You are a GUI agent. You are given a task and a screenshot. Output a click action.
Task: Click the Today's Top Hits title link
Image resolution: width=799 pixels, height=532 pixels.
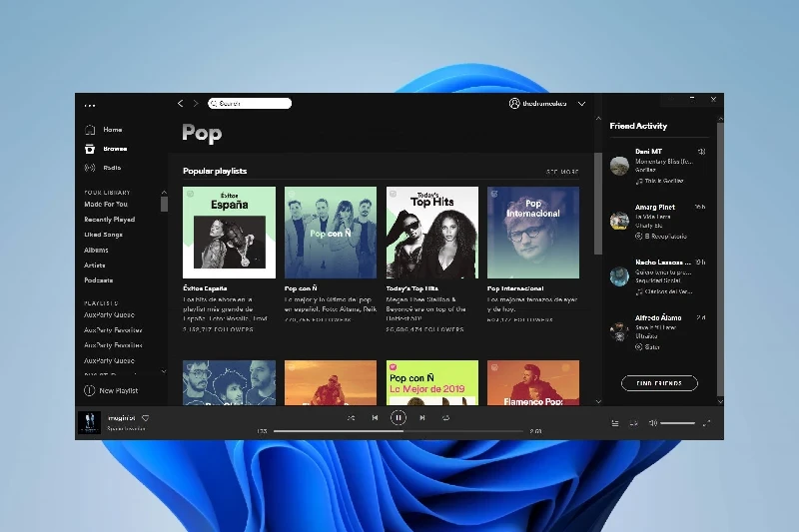(412, 288)
